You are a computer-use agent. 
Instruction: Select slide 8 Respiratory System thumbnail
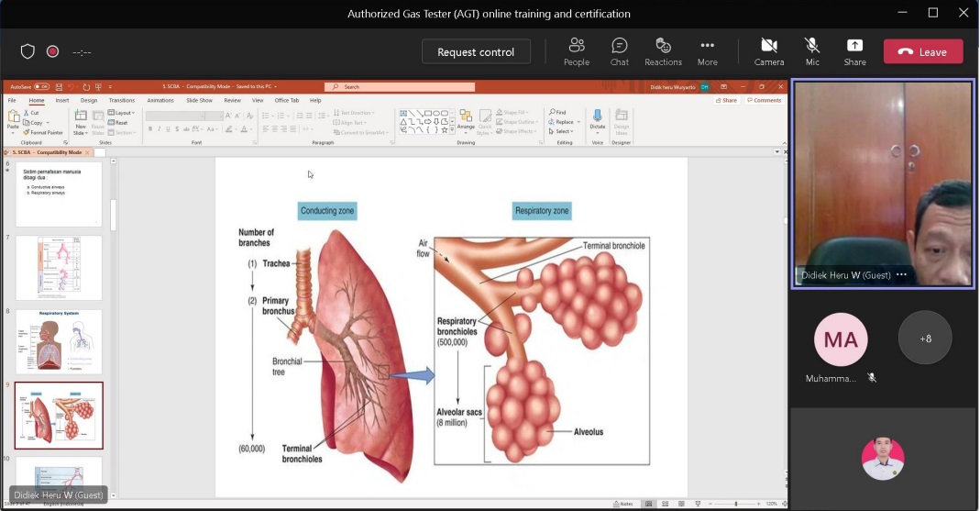[x=59, y=341]
